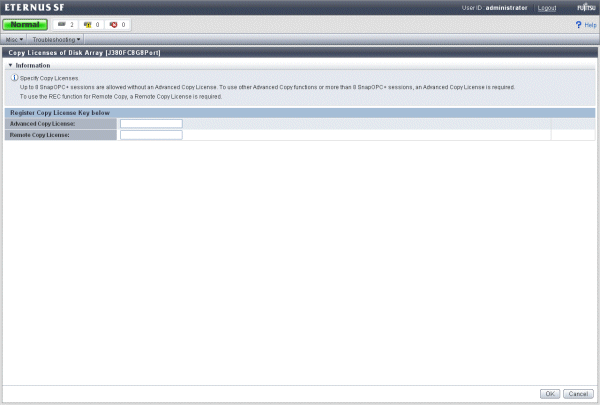Screen dimensions: 600x405
Task: Click the 'Advanced Copy License:' label
Action: [x=42, y=124]
